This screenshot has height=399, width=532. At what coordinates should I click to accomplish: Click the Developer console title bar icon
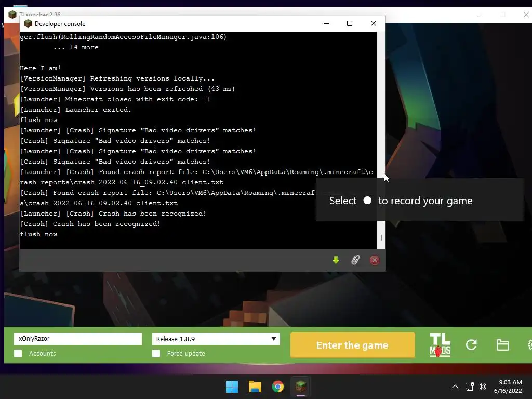tap(28, 23)
